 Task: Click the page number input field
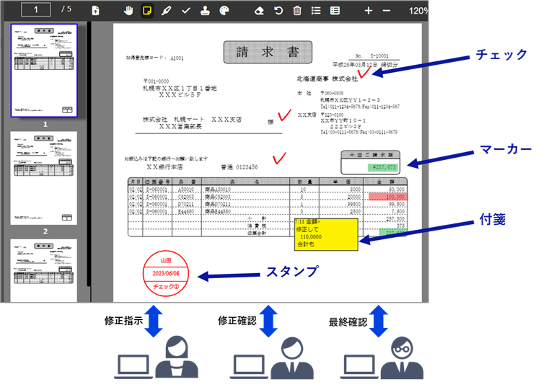click(36, 9)
